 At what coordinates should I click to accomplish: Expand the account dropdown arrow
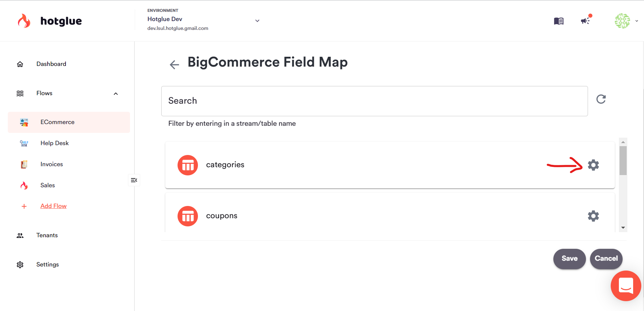pos(637,21)
